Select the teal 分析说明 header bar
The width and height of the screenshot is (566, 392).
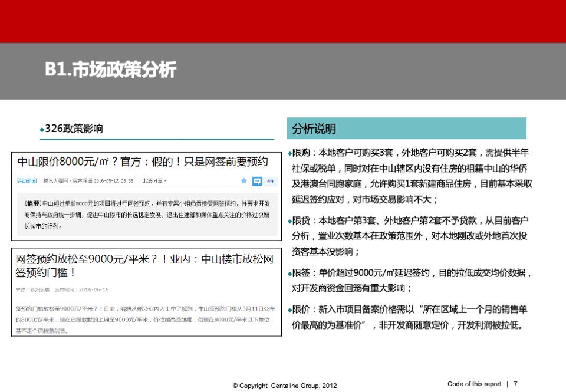406,128
